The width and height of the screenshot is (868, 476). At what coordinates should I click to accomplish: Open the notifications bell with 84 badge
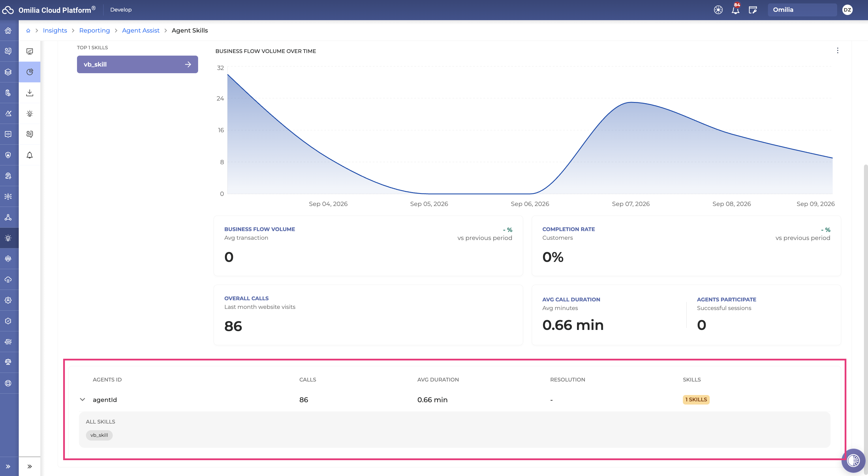(736, 10)
